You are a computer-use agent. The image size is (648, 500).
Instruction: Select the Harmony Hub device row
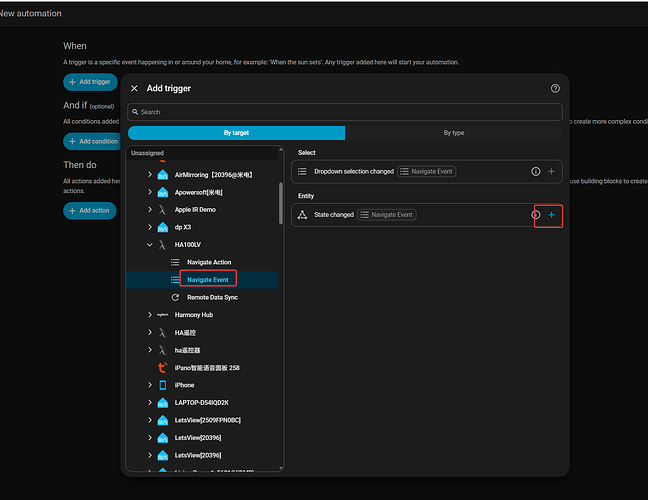202,315
